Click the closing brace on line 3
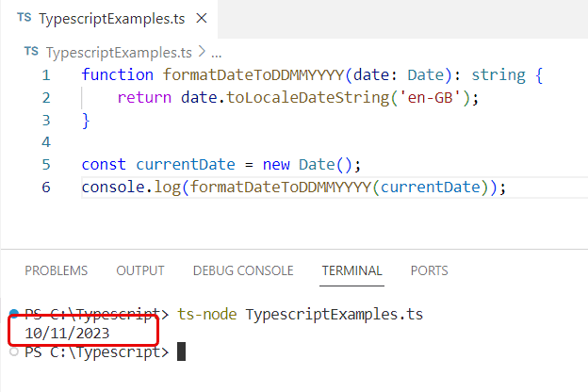This screenshot has height=392, width=588. tap(86, 121)
